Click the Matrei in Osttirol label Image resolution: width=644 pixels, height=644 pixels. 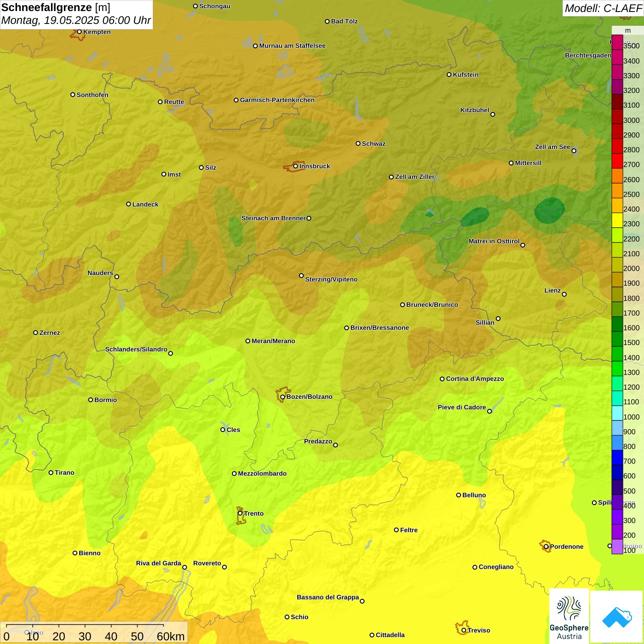click(x=494, y=241)
